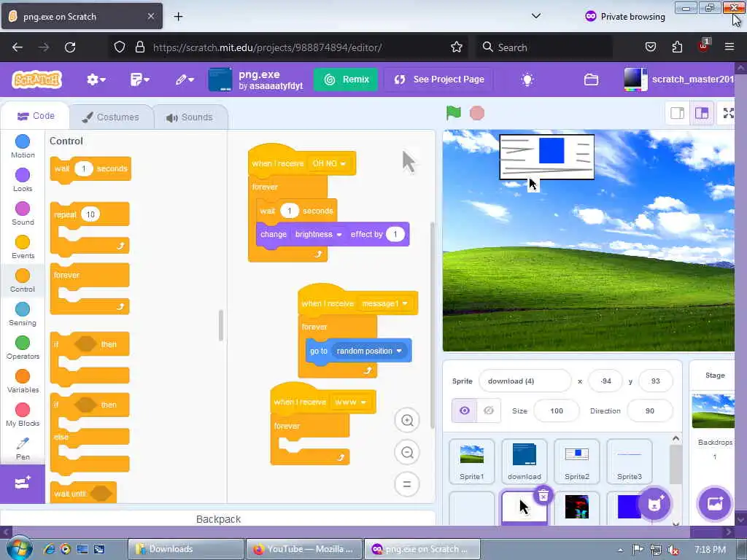This screenshot has height=560, width=747.
Task: Click the sprite y position field
Action: (656, 381)
